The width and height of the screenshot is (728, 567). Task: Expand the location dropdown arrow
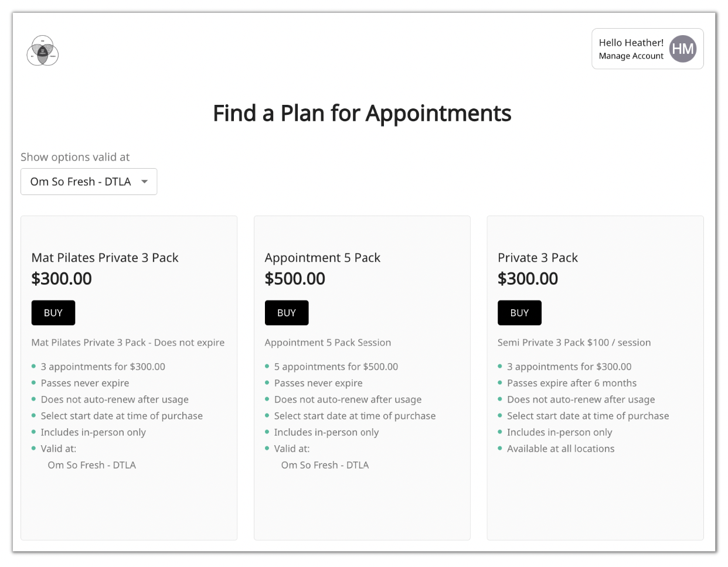coord(145,182)
